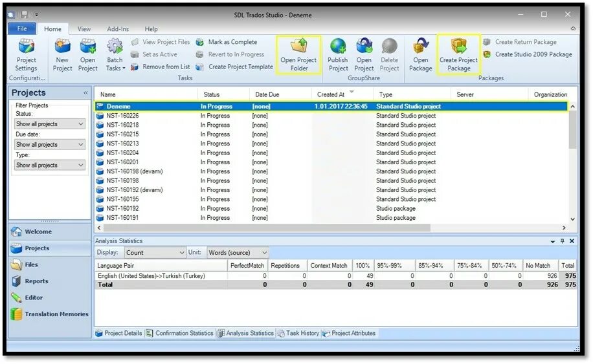Viewport: 593px width, 364px height.
Task: Select the Deneme project row
Action: point(331,107)
